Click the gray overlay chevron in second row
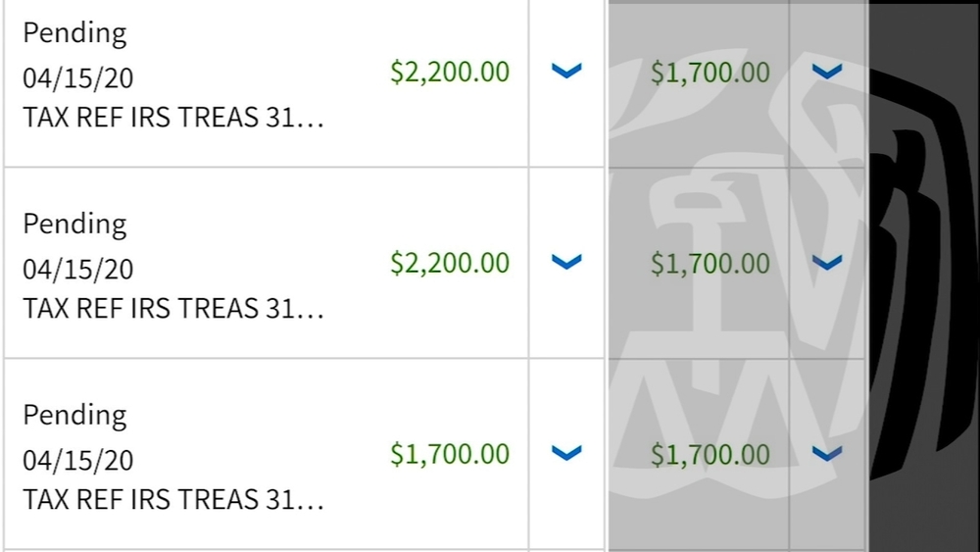The image size is (980, 552). pos(828,262)
